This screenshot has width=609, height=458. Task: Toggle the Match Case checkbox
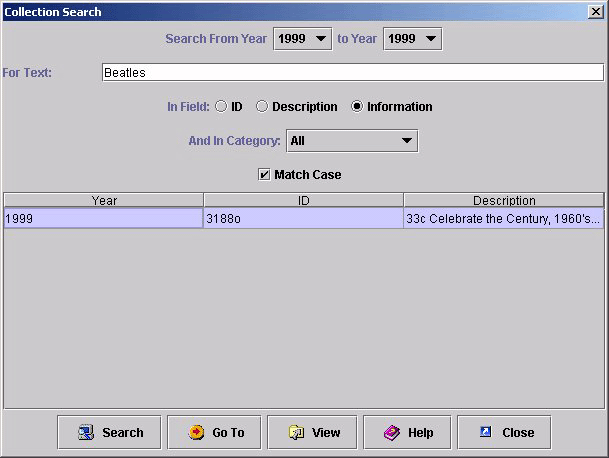tap(264, 175)
